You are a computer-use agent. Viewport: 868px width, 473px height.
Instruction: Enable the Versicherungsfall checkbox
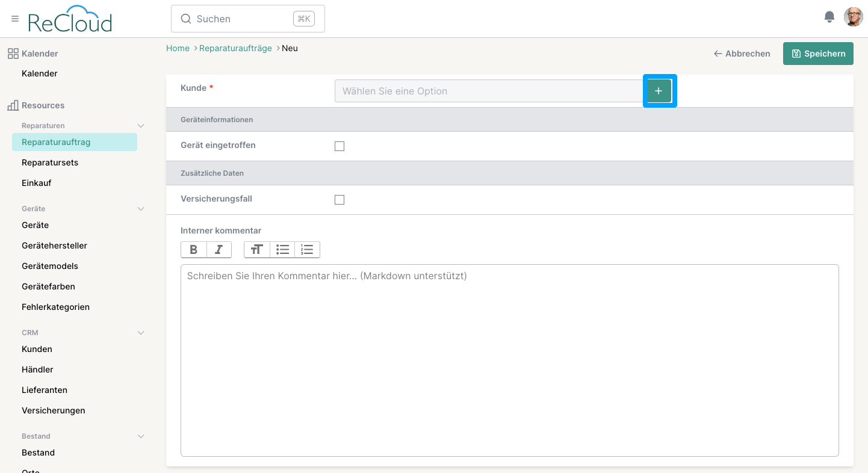[339, 200]
